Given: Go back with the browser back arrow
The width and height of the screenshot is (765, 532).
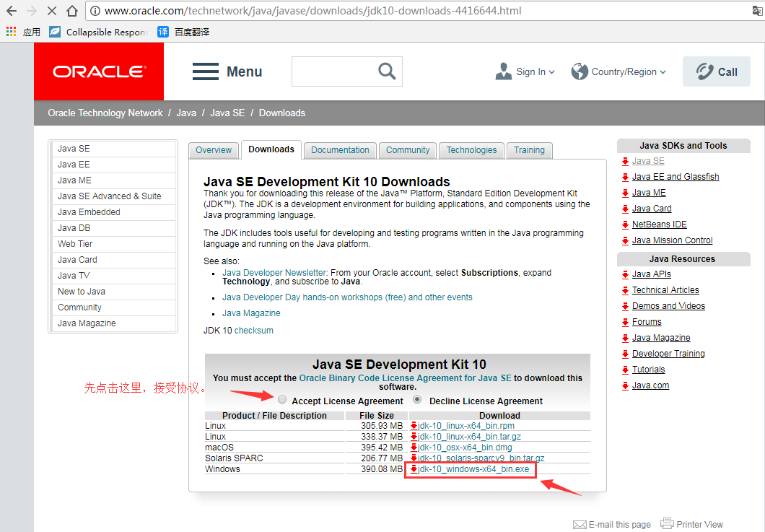Looking at the screenshot, I should [x=12, y=11].
